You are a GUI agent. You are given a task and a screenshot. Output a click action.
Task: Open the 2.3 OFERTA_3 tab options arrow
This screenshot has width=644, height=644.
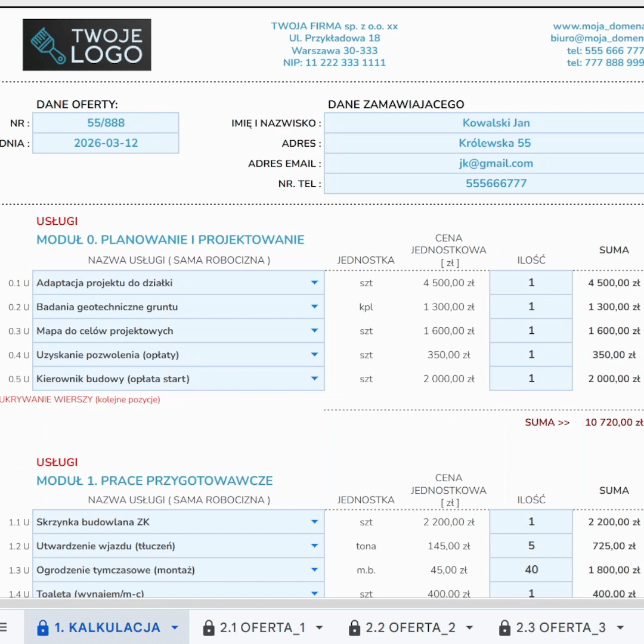pos(620,627)
